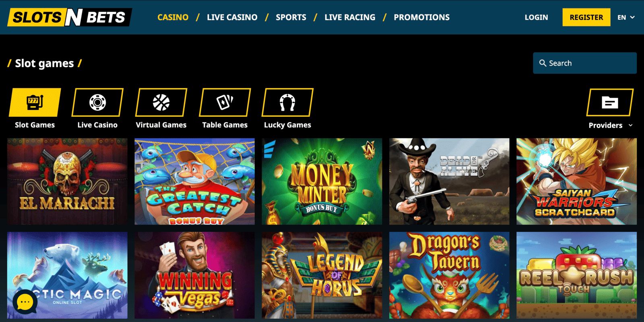The width and height of the screenshot is (644, 322).
Task: Select the Slot Games slot machine icon
Action: click(35, 102)
